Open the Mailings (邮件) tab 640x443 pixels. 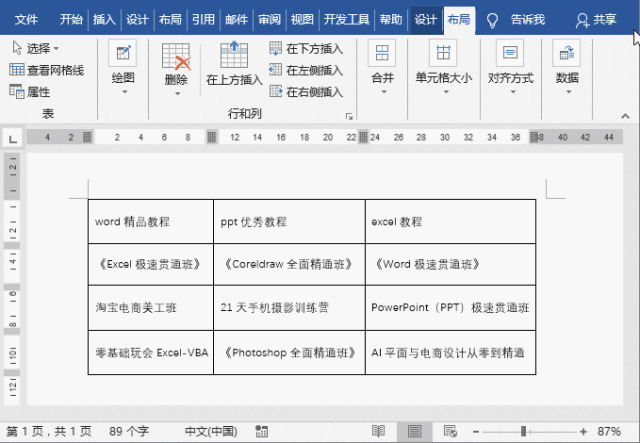coord(236,20)
